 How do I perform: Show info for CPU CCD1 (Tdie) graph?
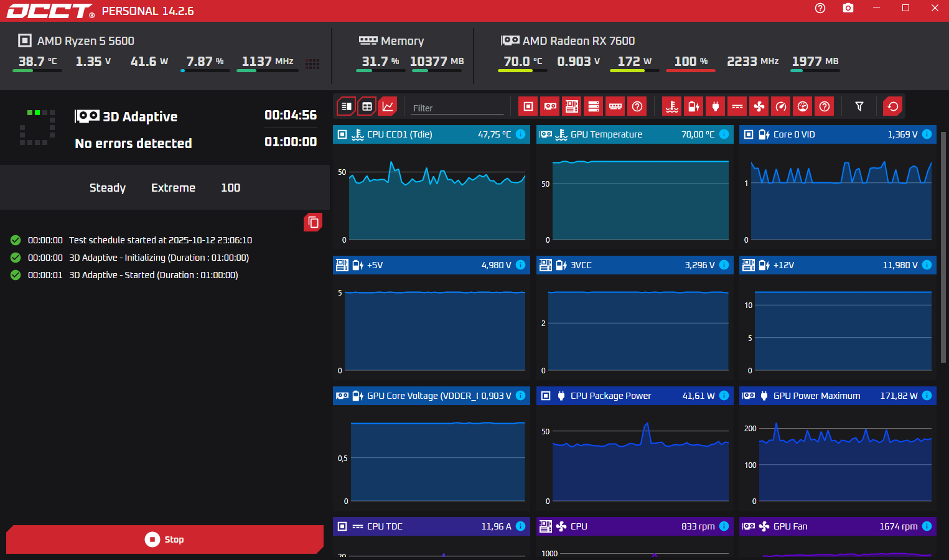(521, 134)
